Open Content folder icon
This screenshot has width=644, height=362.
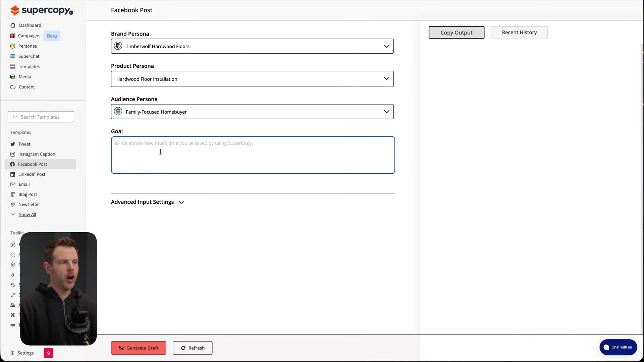pyautogui.click(x=13, y=87)
